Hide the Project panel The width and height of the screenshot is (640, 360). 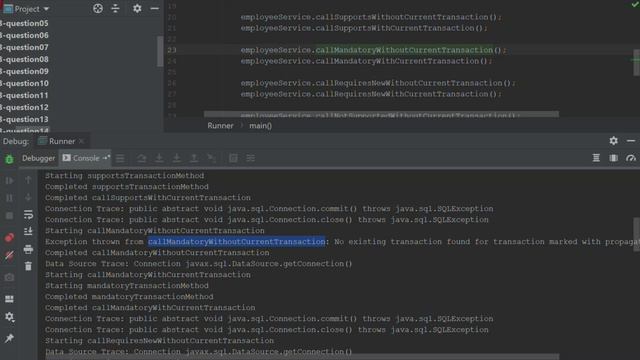coord(154,9)
